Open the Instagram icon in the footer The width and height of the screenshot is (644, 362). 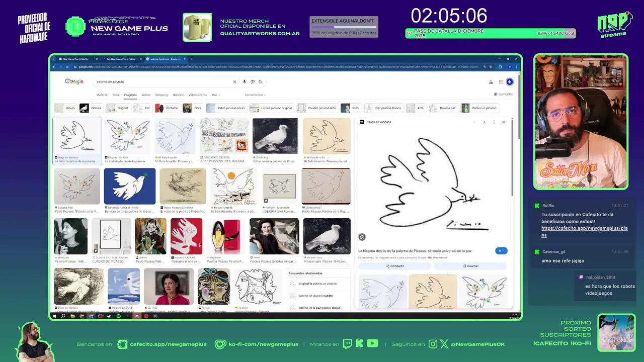[433, 344]
